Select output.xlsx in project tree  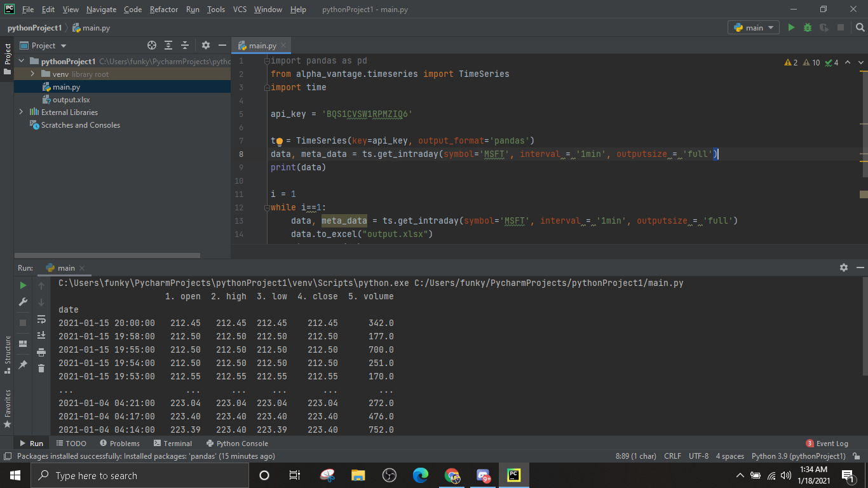(71, 100)
